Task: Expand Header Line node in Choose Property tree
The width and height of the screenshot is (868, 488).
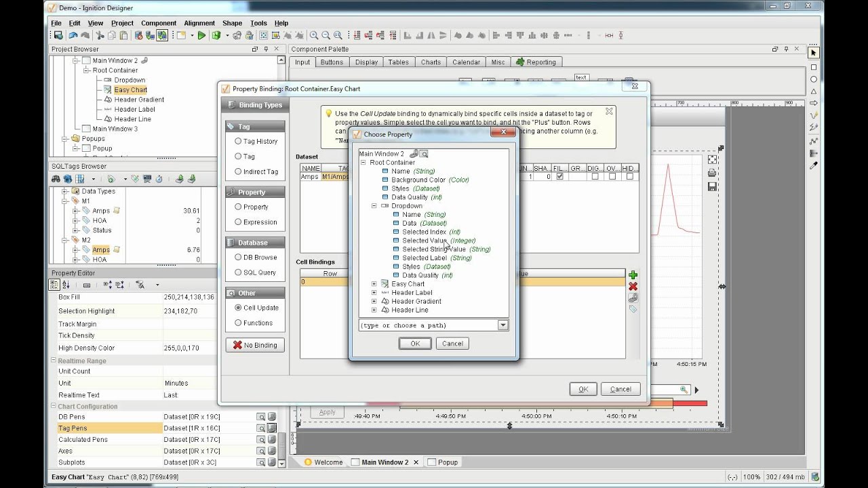Action: [x=374, y=310]
